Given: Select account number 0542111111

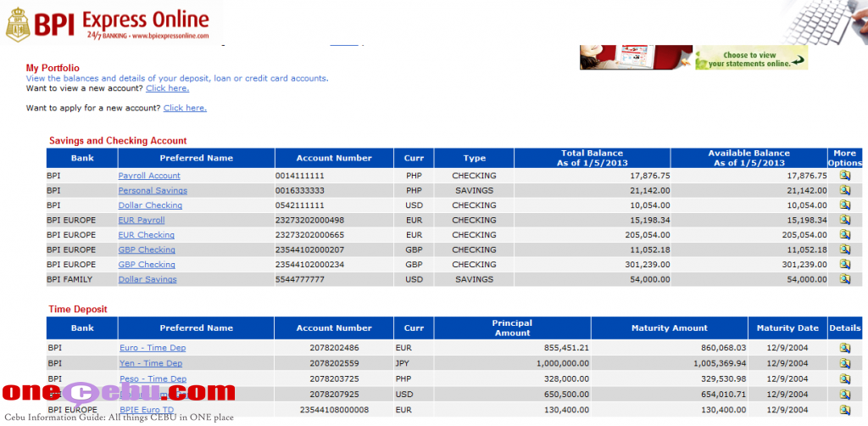Looking at the screenshot, I should tap(299, 205).
